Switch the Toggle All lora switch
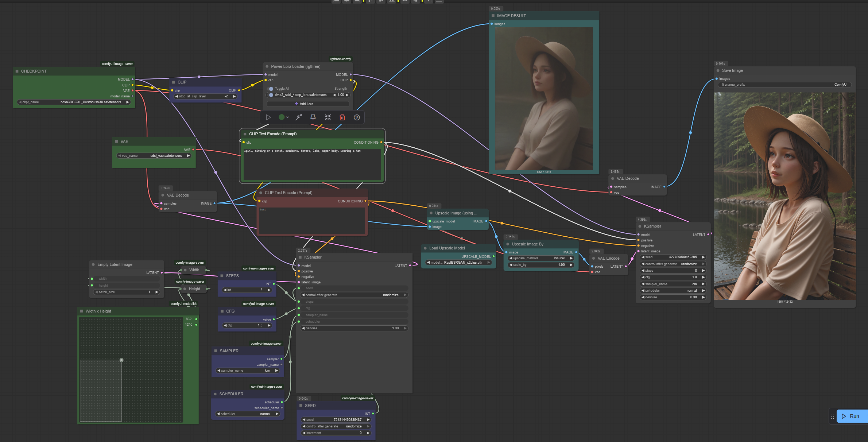This screenshot has height=442, width=868. 270,89
